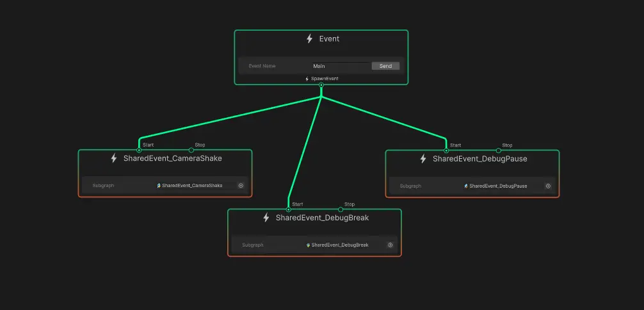The image size is (644, 310).
Task: Open object picker for SharedEvent_DebugPause subgraph
Action: click(548, 186)
